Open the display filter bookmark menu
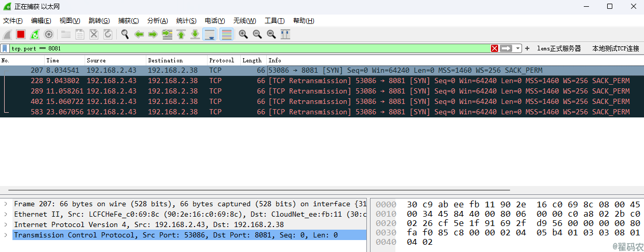 pyautogui.click(x=5, y=48)
